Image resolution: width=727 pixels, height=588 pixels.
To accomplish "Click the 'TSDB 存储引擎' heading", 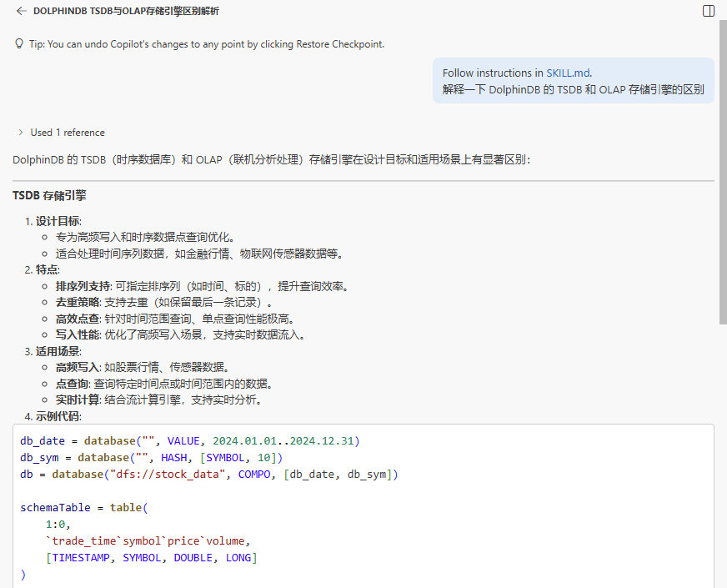I will pos(50,196).
